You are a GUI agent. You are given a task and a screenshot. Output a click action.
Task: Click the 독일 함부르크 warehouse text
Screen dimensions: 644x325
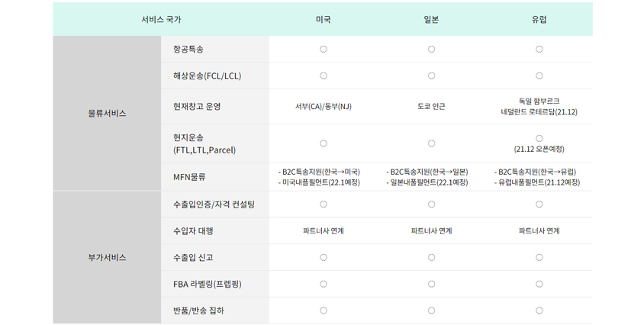click(x=539, y=101)
